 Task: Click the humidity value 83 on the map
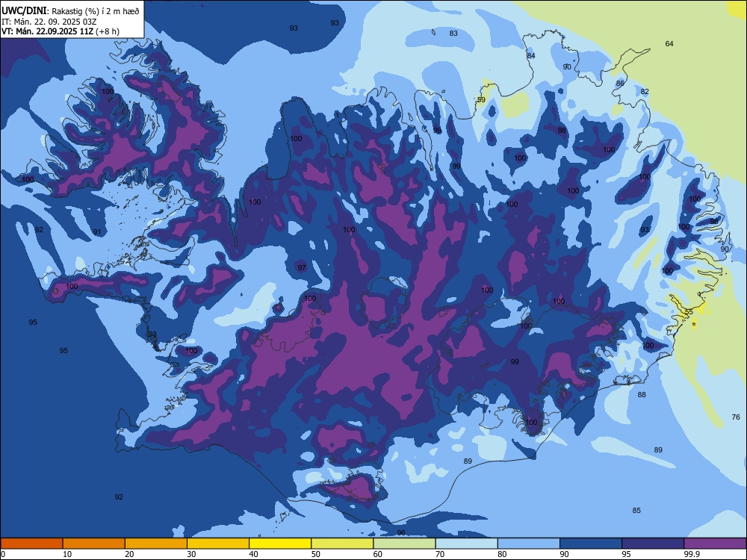pos(453,34)
